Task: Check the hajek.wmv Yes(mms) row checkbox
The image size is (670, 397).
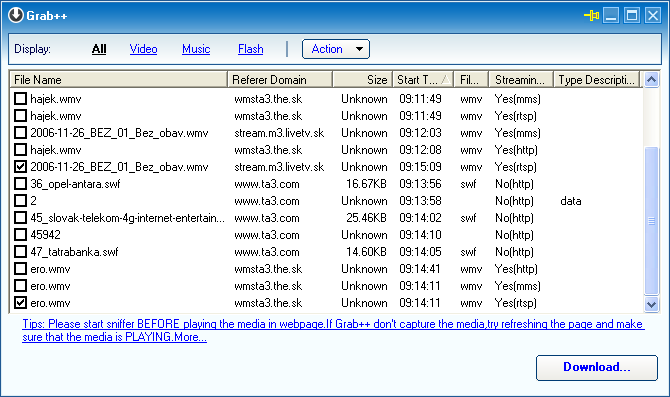Action: pos(20,99)
